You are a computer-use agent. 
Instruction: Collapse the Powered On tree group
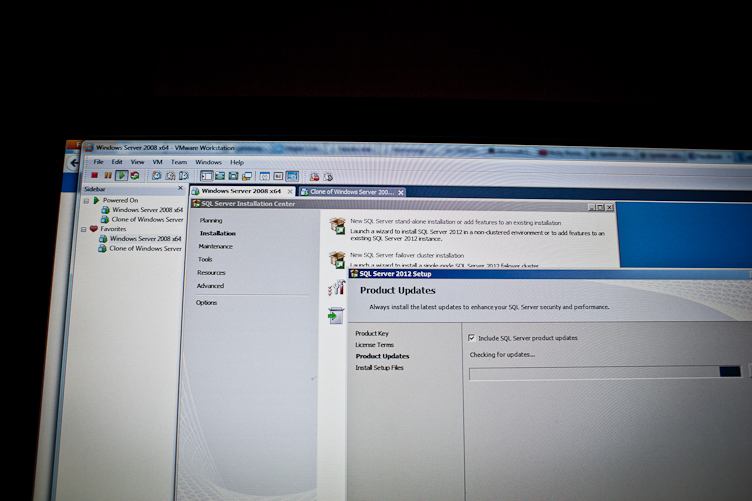click(x=86, y=200)
